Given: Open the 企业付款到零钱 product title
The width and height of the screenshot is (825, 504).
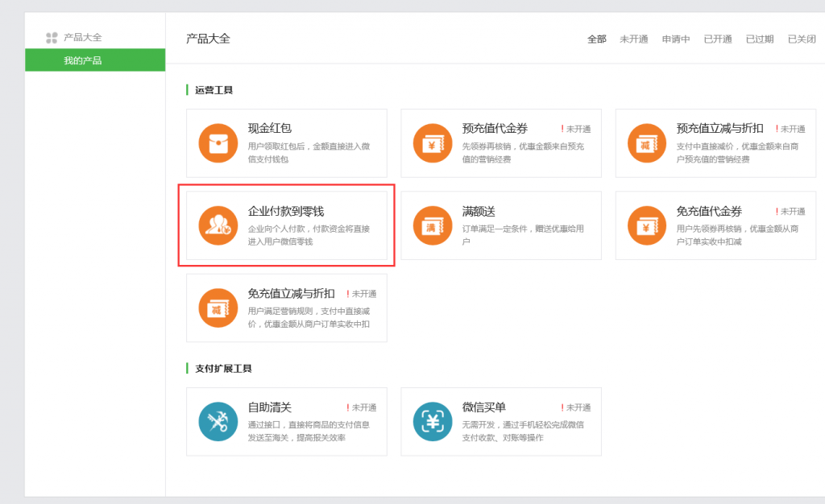Looking at the screenshot, I should pos(286,211).
